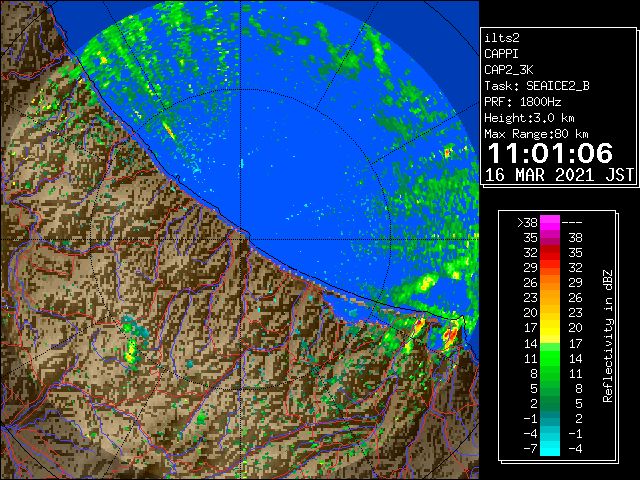The height and width of the screenshot is (480, 640).
Task: Pick the cyan -7 to -4 dBZ swatch
Action: [x=550, y=449]
